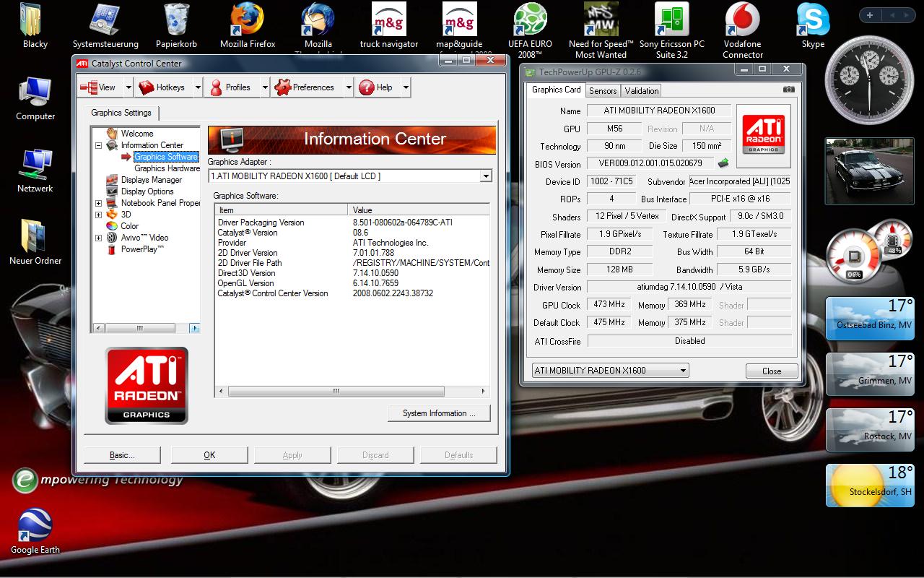Open the Papierkorb recycle bin icon
Image resolution: width=924 pixels, height=578 pixels.
[x=177, y=27]
